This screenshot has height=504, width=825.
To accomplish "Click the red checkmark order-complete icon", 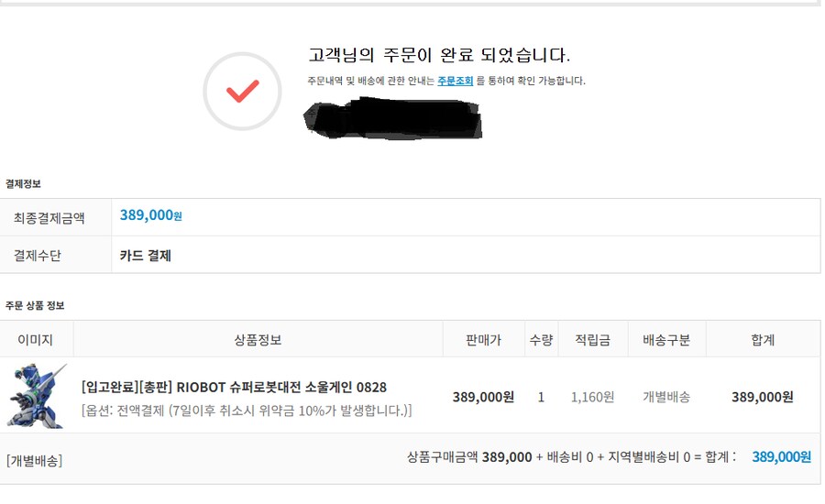I will click(x=242, y=91).
